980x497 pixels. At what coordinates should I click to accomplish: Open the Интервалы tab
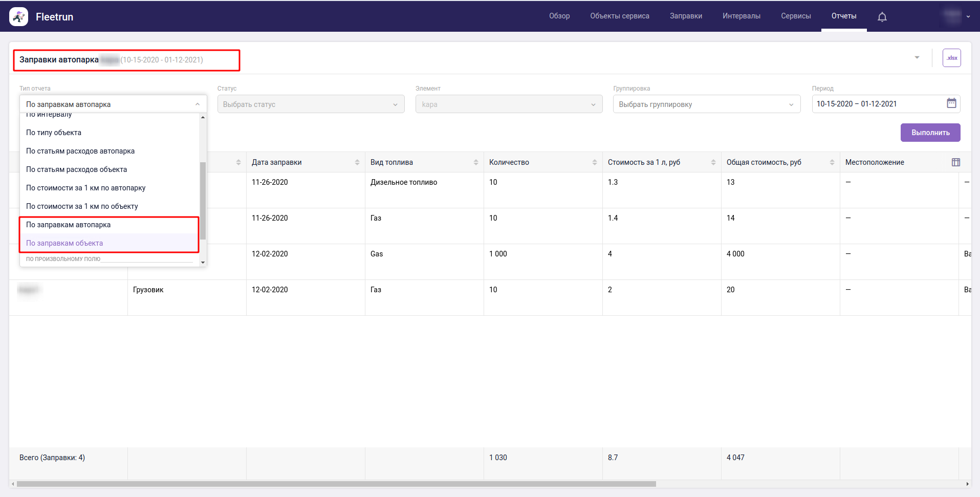click(x=741, y=16)
